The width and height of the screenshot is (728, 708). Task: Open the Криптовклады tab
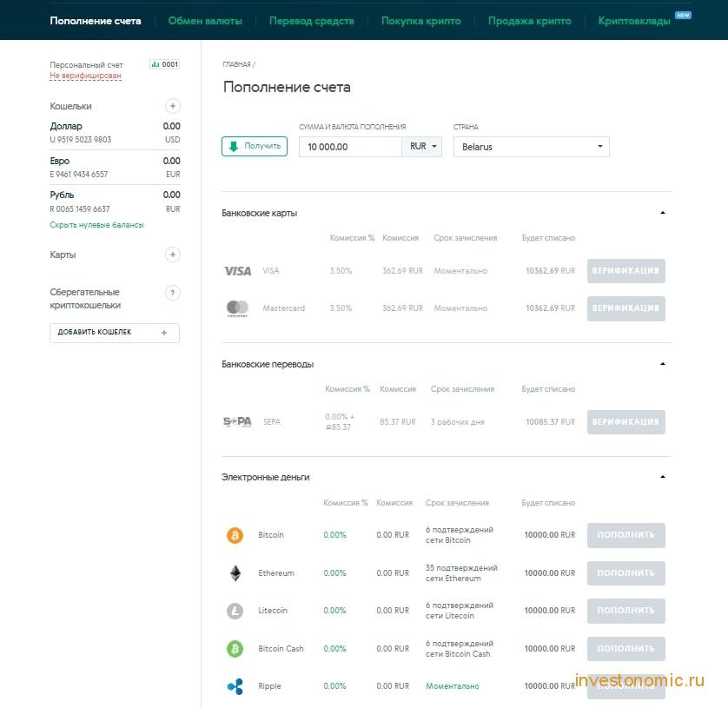pos(634,21)
